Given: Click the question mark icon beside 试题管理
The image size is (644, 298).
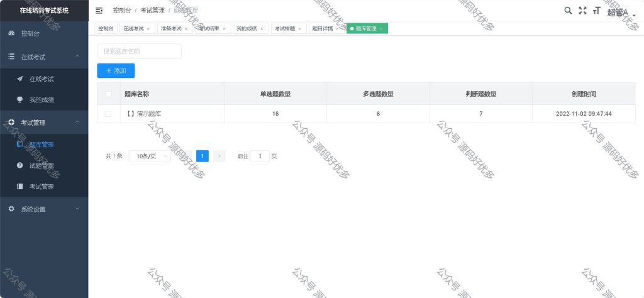Looking at the screenshot, I should pos(19,165).
